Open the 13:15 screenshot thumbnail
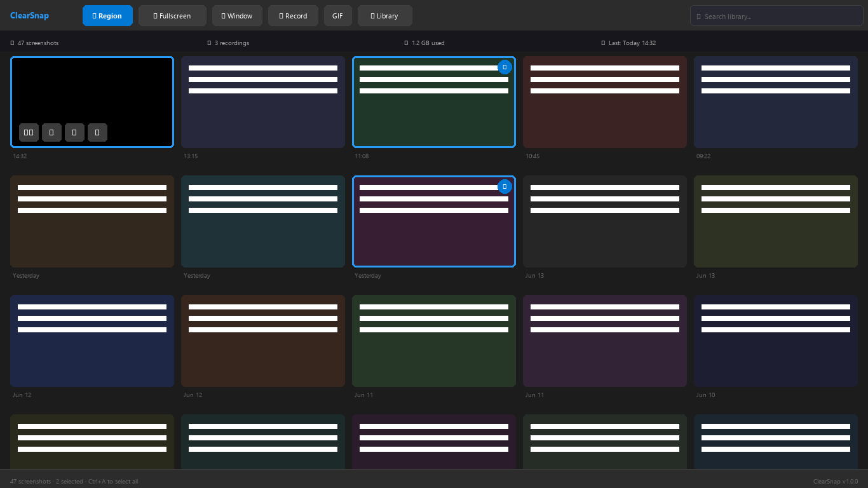 point(263,102)
